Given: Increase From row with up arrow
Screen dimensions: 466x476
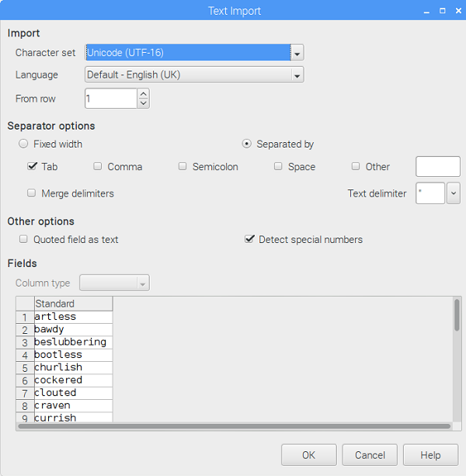Looking at the screenshot, I should (143, 93).
